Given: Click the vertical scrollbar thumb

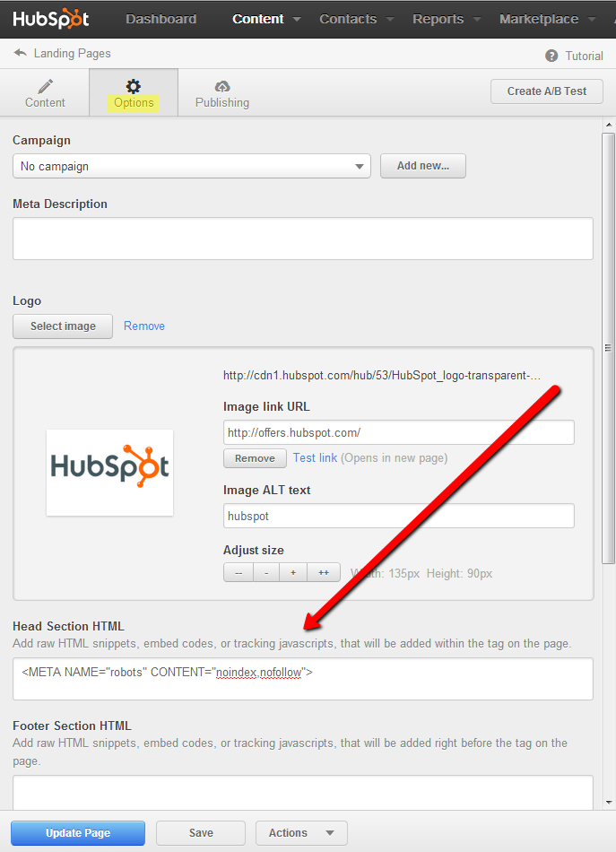Looking at the screenshot, I should tap(609, 348).
